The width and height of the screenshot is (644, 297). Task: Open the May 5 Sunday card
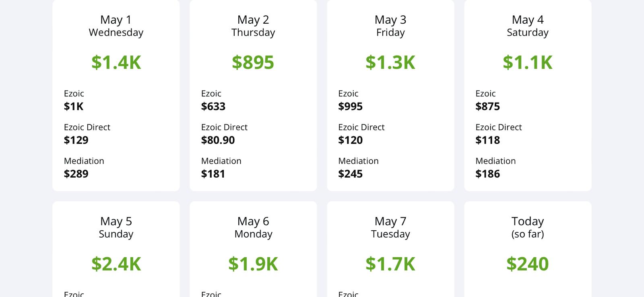[116, 227]
